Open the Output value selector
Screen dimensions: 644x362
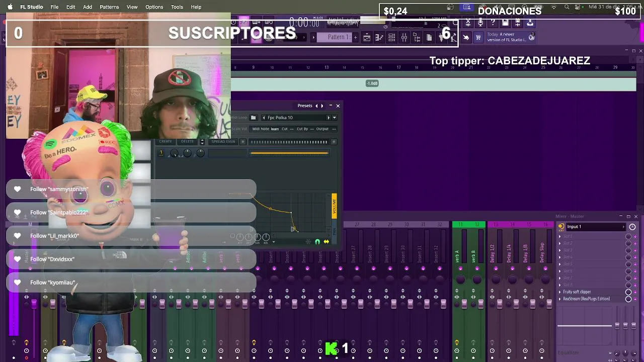pyautogui.click(x=334, y=129)
